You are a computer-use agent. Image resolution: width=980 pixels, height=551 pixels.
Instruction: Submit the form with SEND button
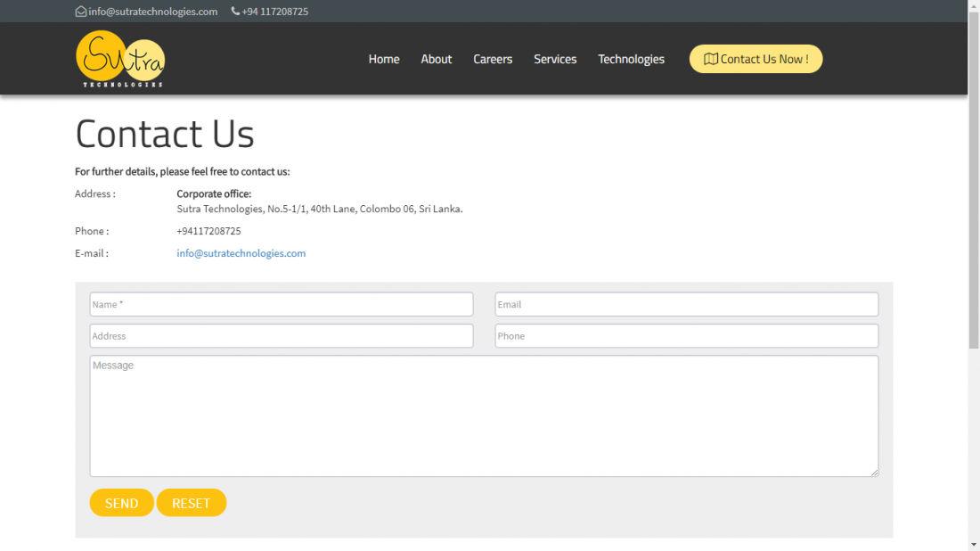pyautogui.click(x=121, y=503)
